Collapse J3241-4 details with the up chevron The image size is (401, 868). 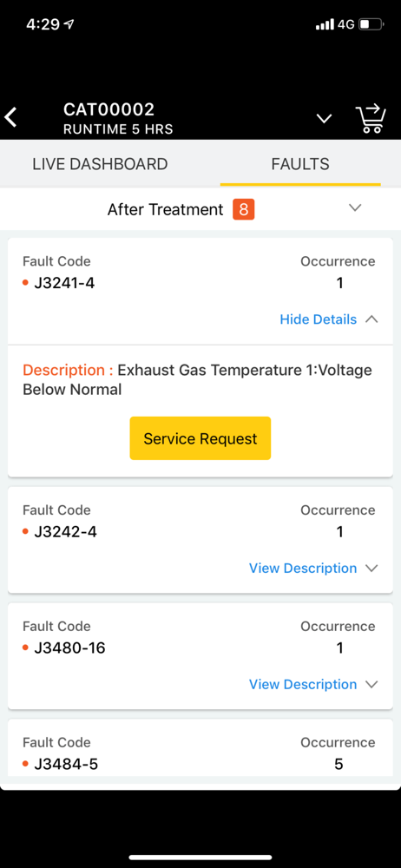tap(371, 319)
